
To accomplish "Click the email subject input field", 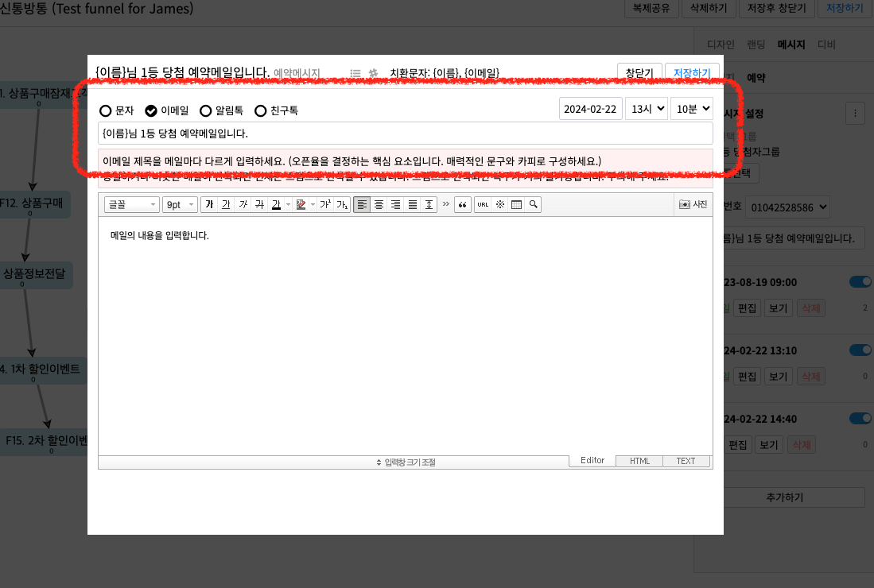I will (x=405, y=133).
